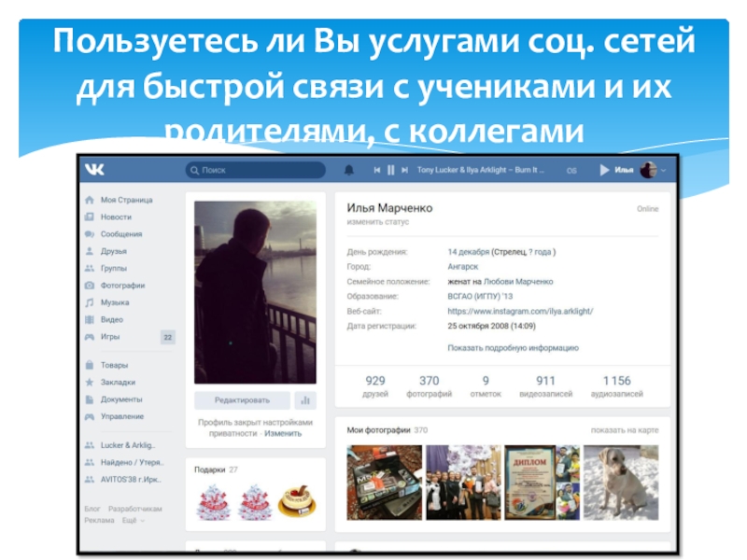
Task: Open the 911 видеозаписей counter
Action: 546,386
